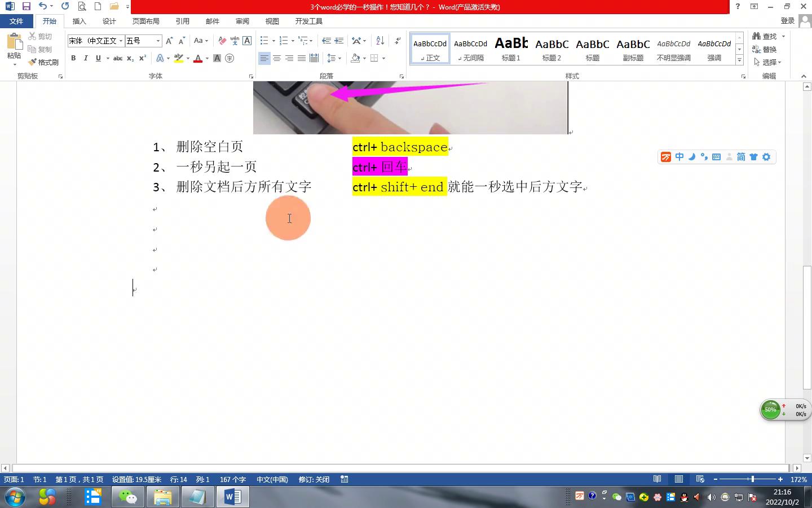
Task: Center align the paragraph text
Action: coord(277,58)
